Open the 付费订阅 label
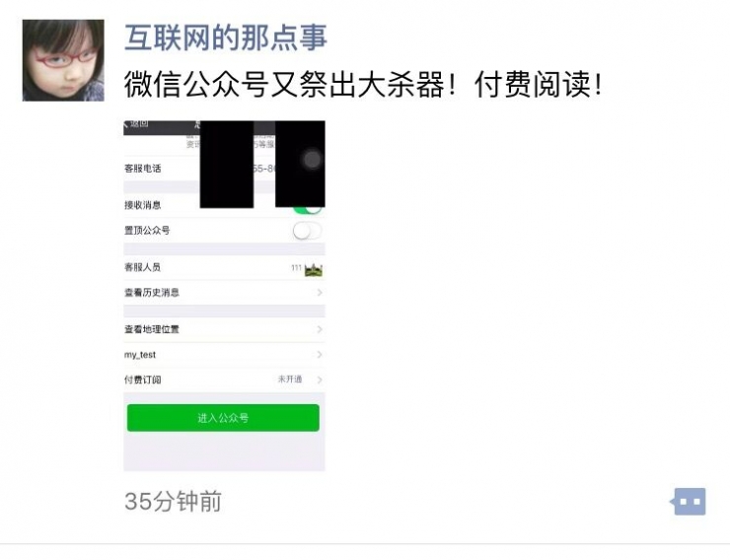 pos(142,380)
